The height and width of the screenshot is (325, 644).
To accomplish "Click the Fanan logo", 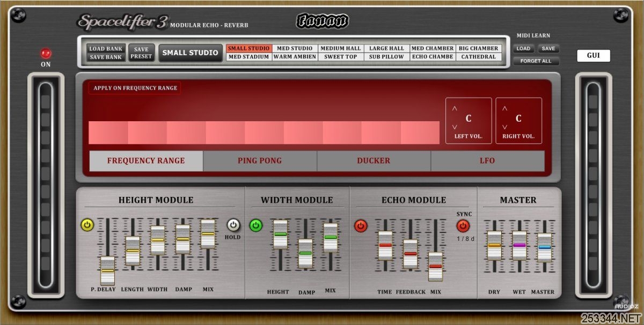I will pyautogui.click(x=322, y=21).
